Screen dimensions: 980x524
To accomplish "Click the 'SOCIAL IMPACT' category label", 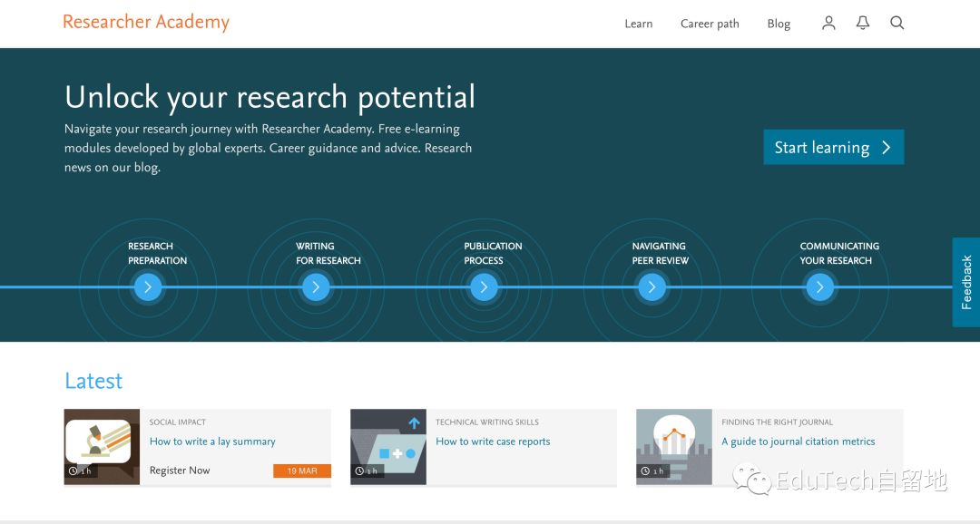I will 178,422.
